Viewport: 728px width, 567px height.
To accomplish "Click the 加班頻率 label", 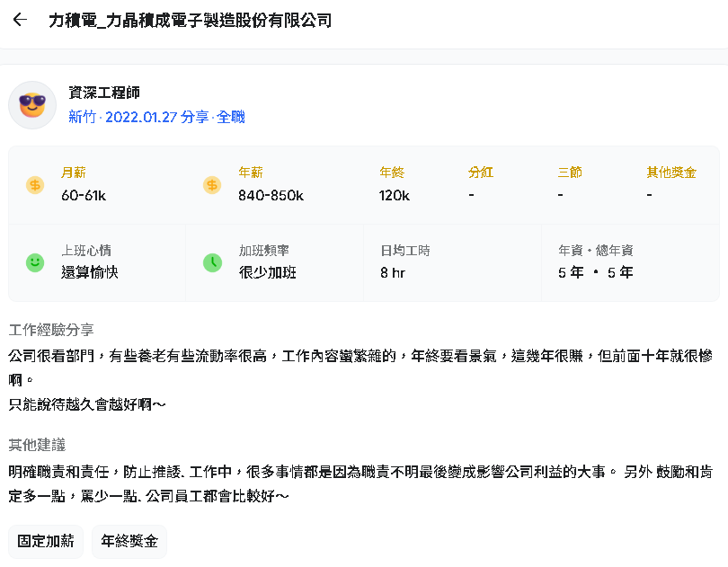I will coord(263,251).
